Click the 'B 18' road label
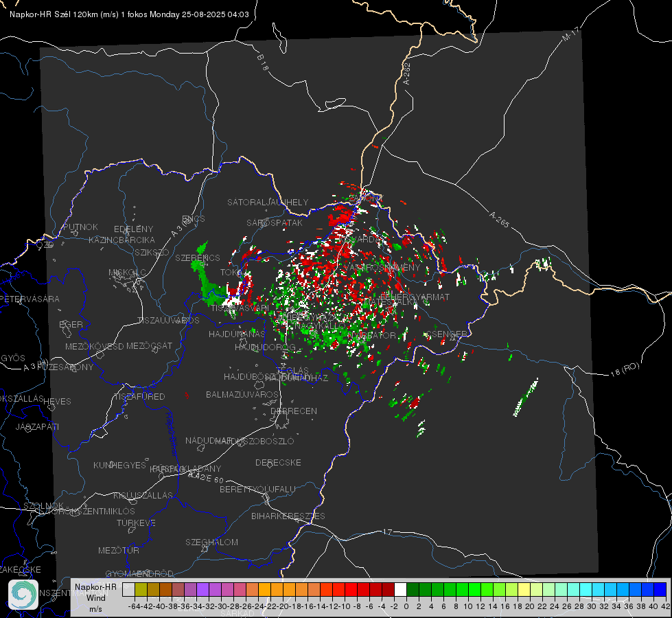The width and height of the screenshot is (672, 618). point(263,62)
